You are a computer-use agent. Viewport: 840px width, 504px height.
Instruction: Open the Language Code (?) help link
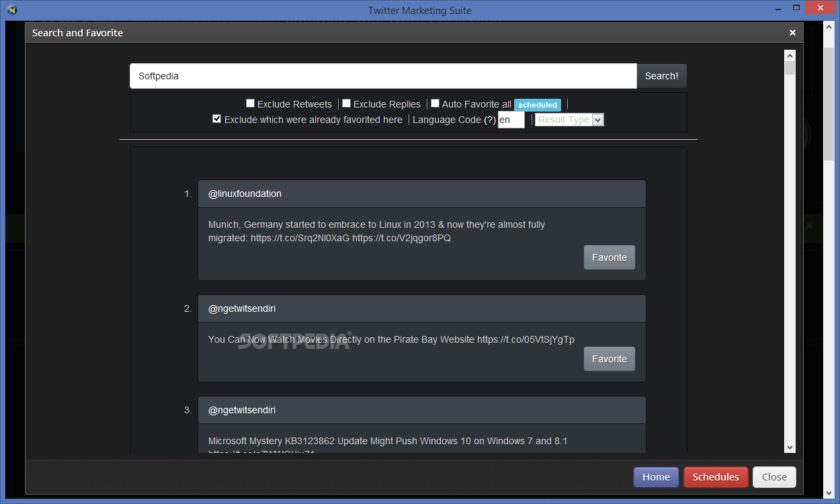coord(489,120)
